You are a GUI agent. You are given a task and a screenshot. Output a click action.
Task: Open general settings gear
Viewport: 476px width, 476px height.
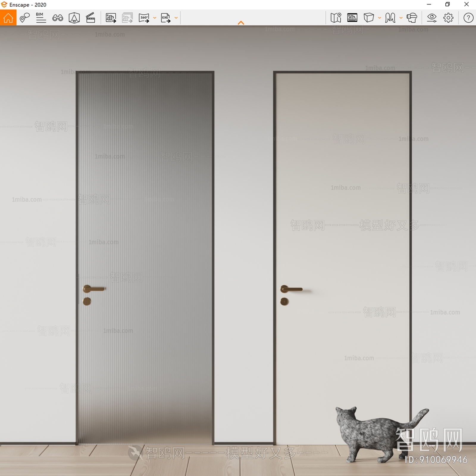[448, 18]
